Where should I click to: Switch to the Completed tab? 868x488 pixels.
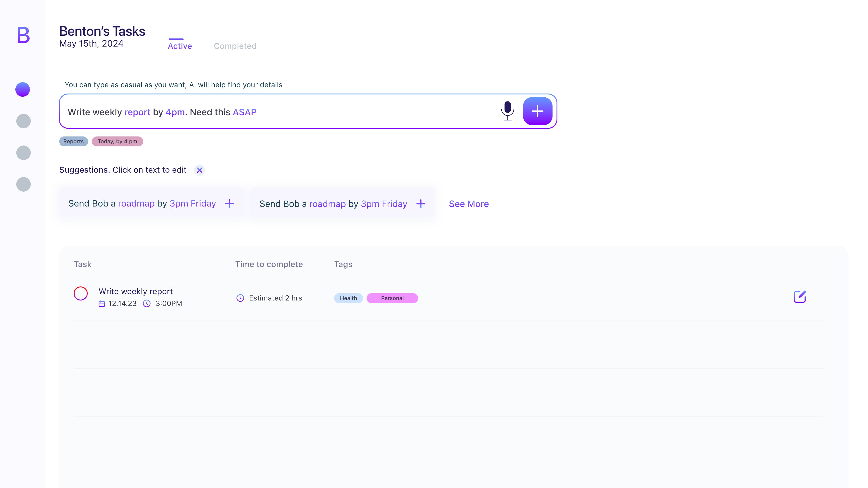click(x=235, y=46)
